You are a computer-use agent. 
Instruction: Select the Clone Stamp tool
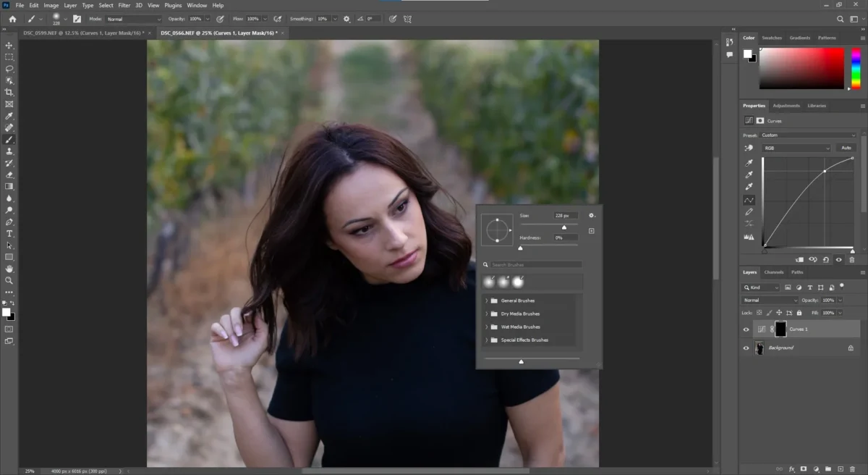pos(9,151)
